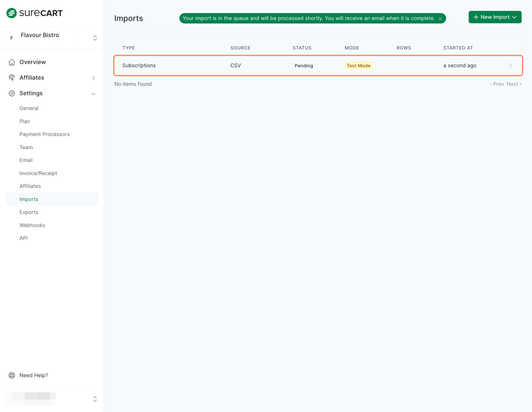The image size is (532, 412).
Task: Dismiss the import queue notification
Action: pyautogui.click(x=440, y=19)
